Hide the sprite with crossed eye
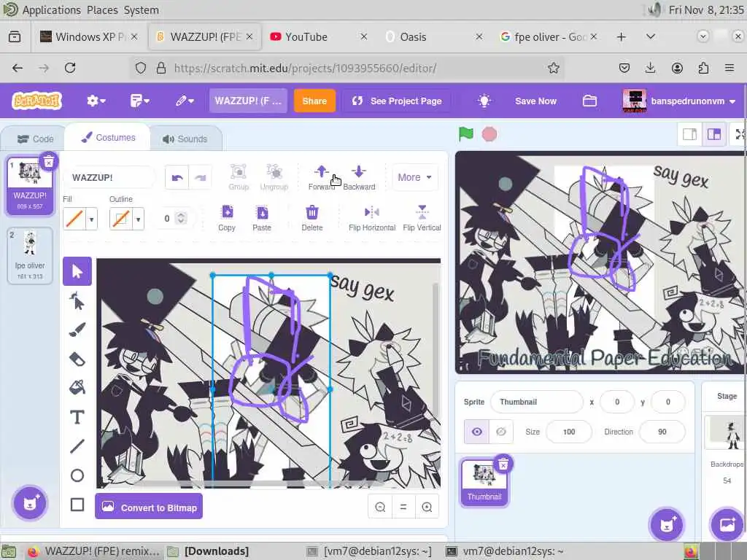The image size is (747, 560). [500, 432]
